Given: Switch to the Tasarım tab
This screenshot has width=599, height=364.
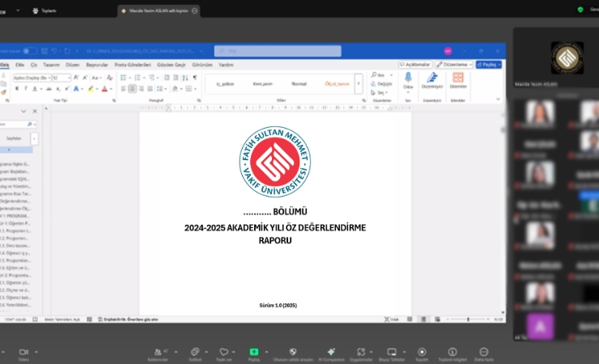Looking at the screenshot, I should [x=51, y=65].
